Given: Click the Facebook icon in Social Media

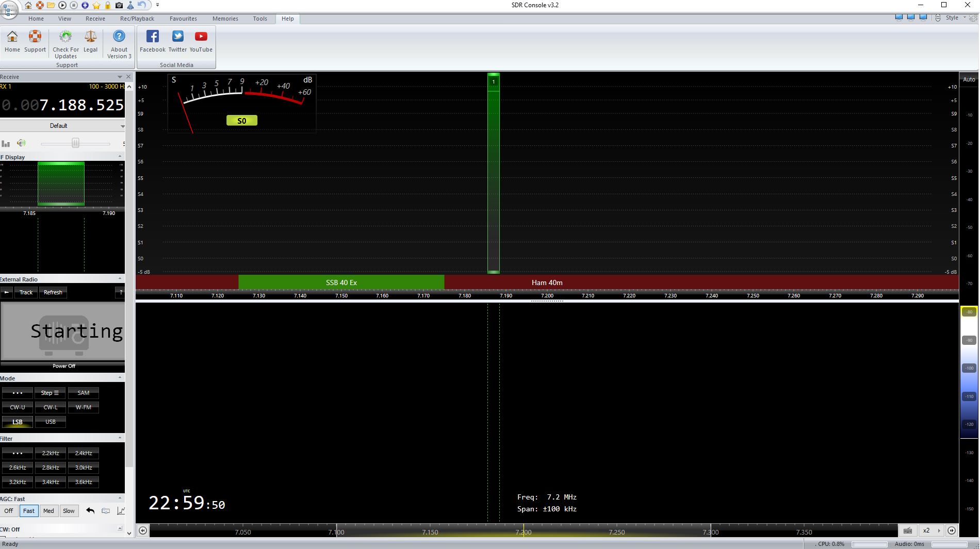Looking at the screenshot, I should click(152, 37).
